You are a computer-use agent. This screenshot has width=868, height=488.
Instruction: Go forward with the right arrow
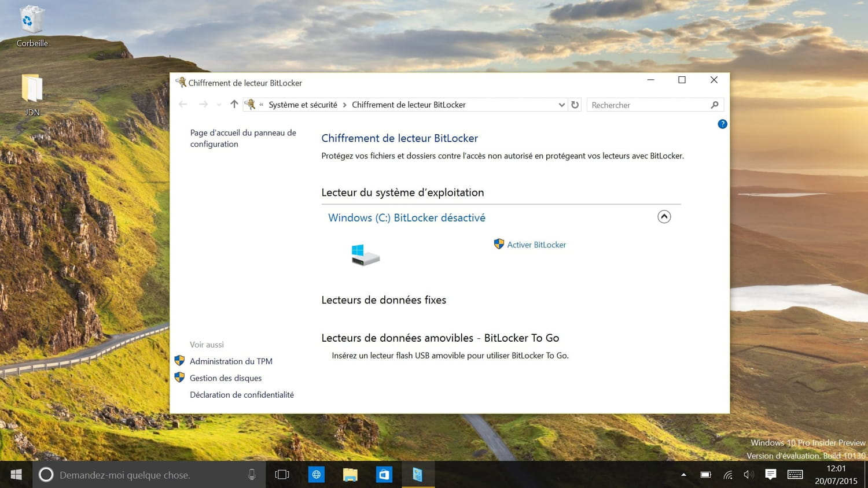203,105
